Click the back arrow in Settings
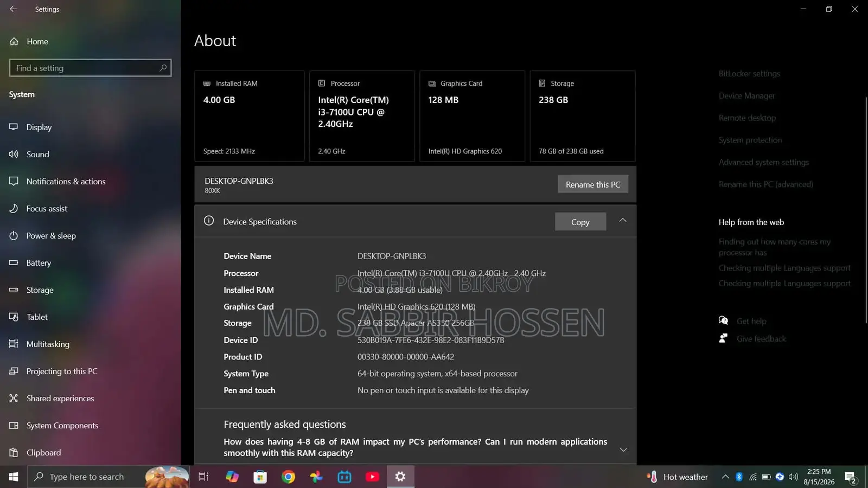The image size is (868, 488). click(13, 9)
